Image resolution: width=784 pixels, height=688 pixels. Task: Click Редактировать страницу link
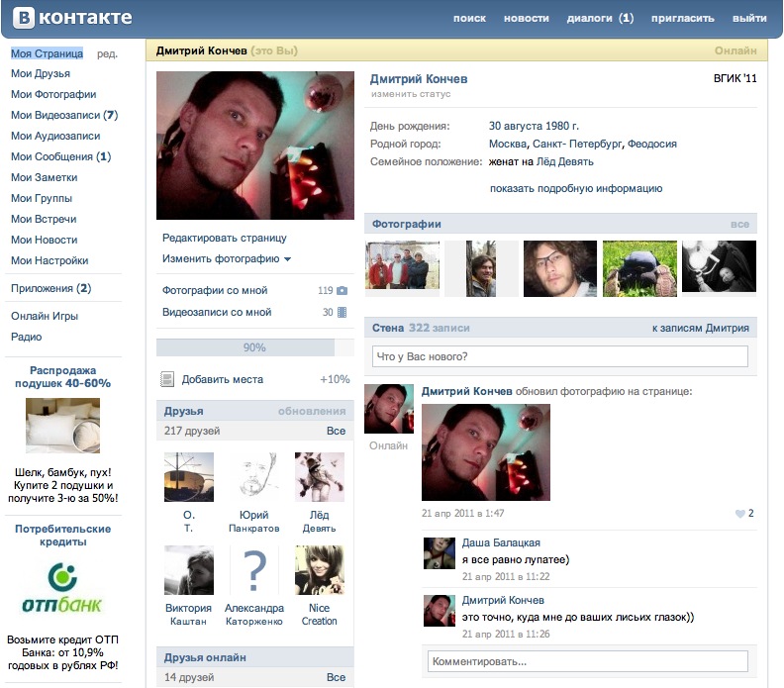point(225,238)
